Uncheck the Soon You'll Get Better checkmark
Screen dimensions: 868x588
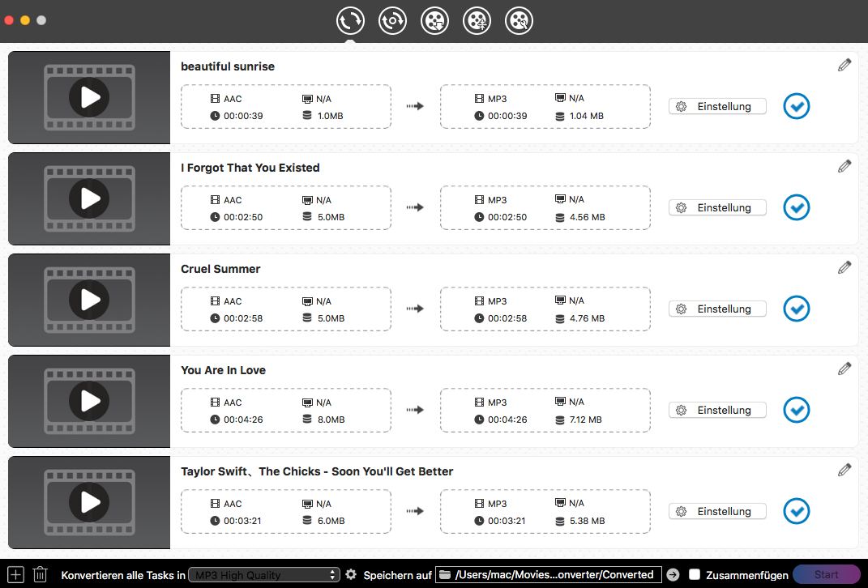(797, 511)
